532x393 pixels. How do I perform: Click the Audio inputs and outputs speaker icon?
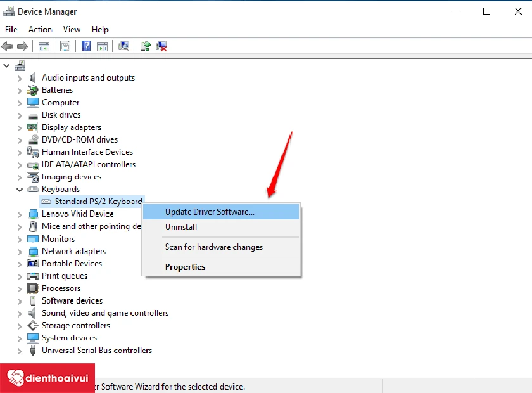32,78
